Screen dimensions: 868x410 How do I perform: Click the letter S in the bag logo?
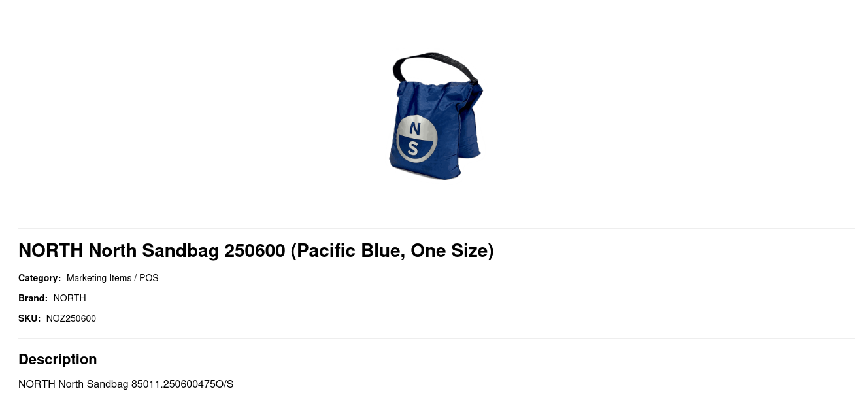click(x=413, y=149)
